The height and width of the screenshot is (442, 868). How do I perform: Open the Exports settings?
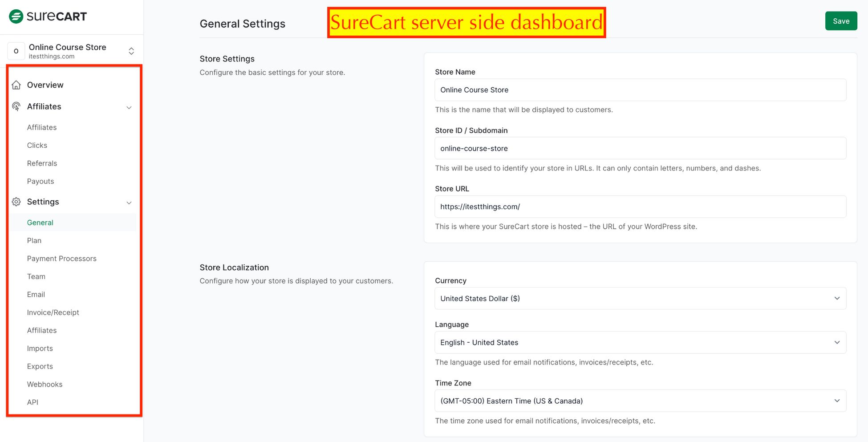40,366
